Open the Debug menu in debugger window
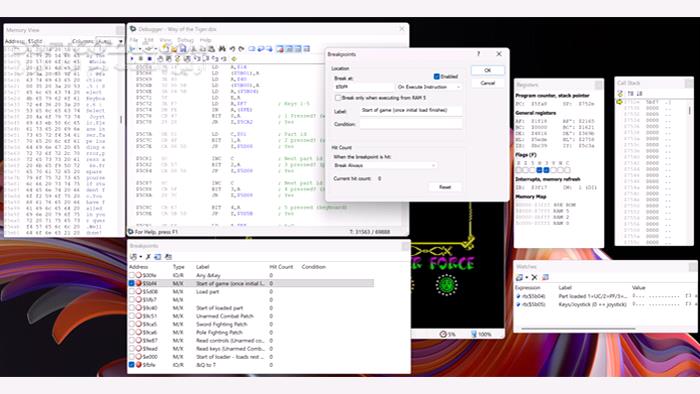 coord(185,40)
